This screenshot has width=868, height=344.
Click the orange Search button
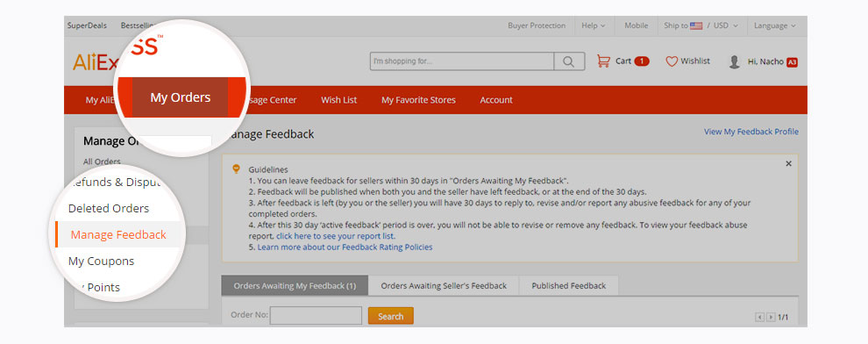coord(390,316)
